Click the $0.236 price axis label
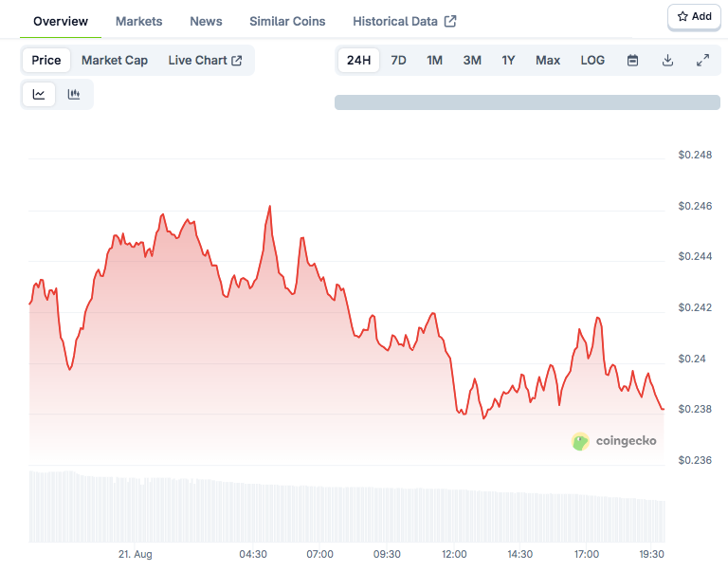The height and width of the screenshot is (572, 728). click(695, 460)
